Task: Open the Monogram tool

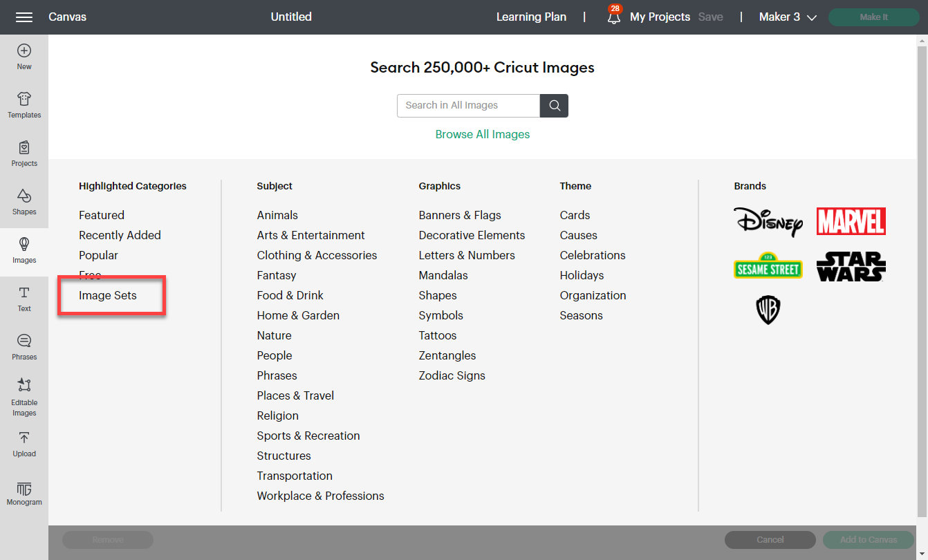Action: (24, 493)
